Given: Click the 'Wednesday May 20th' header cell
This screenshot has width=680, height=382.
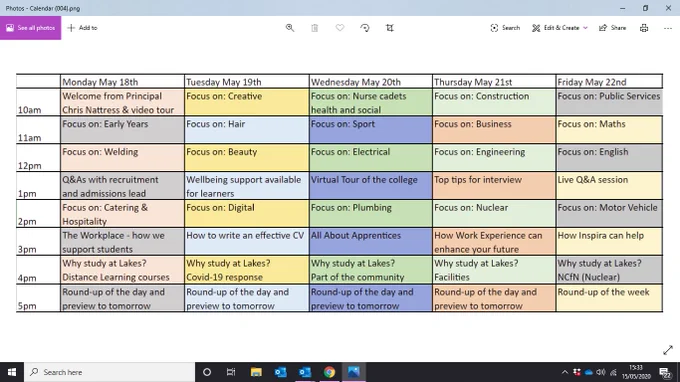Looking at the screenshot, I should pos(370,82).
